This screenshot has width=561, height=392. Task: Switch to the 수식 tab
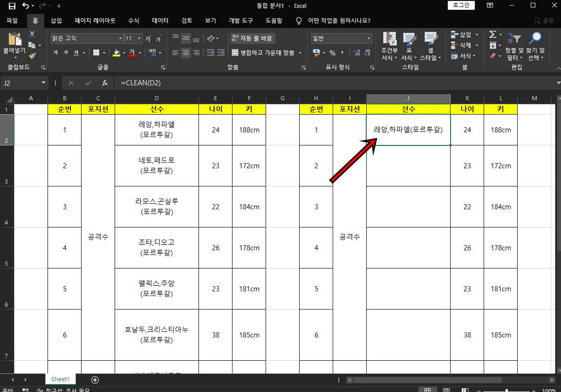coord(134,21)
